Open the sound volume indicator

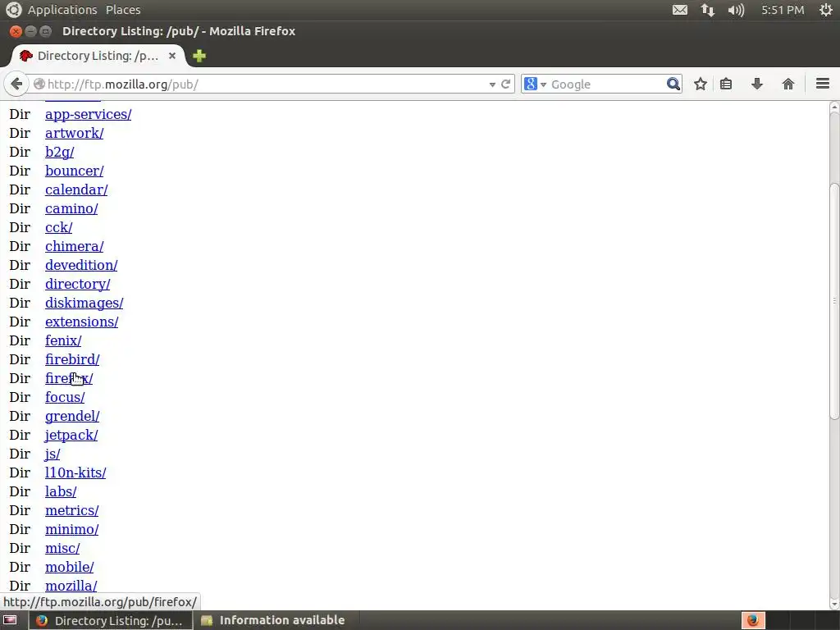pos(736,10)
